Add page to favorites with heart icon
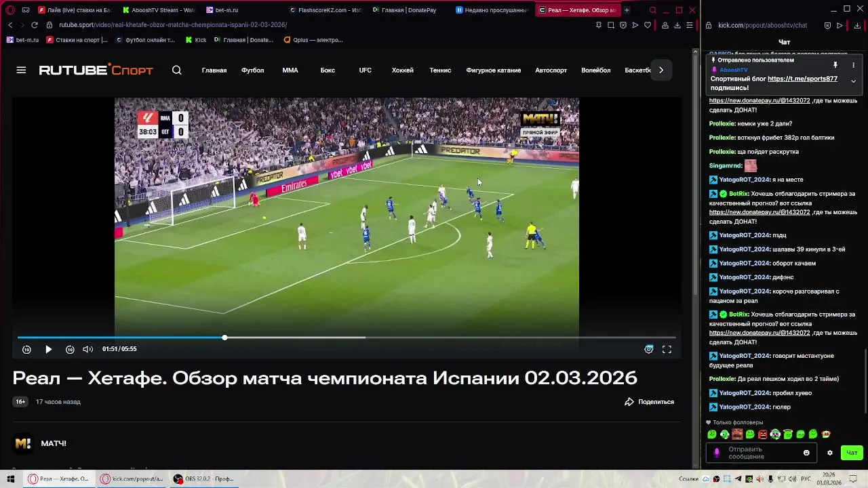The image size is (868, 488). (x=648, y=25)
